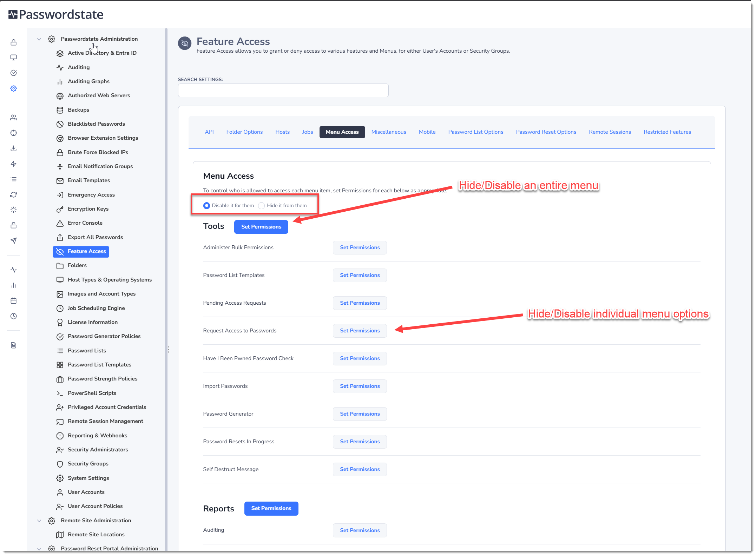Open Email Notification Groups tree item
The image size is (756, 556).
pyautogui.click(x=100, y=166)
